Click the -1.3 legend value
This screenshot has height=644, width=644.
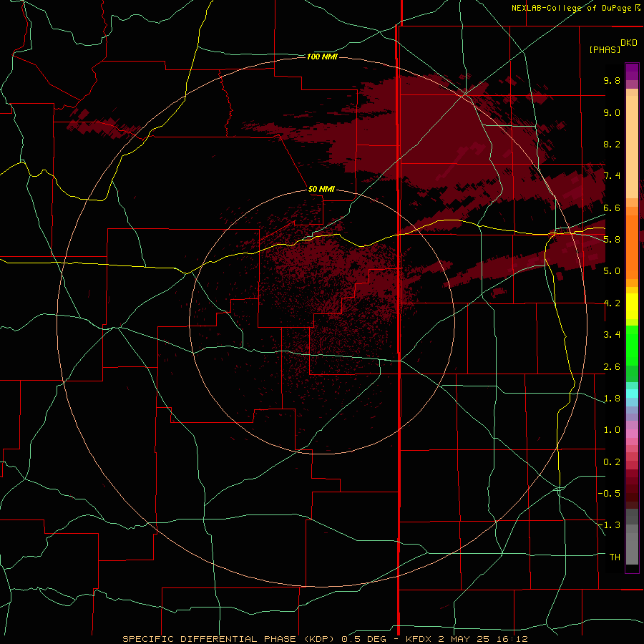pos(609,525)
